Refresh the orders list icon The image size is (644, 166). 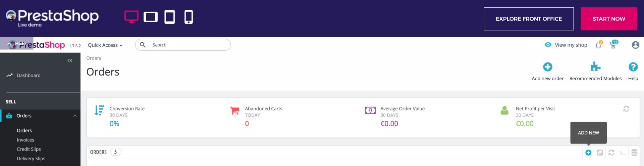pos(611,153)
